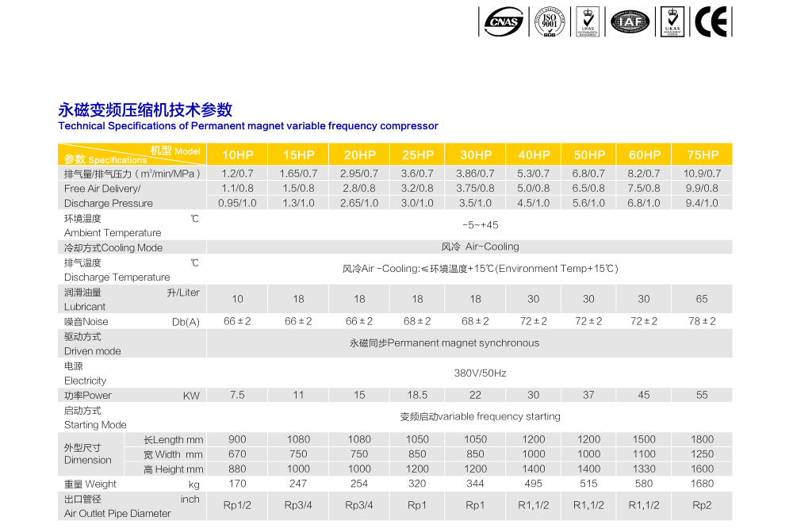The image size is (793, 532).
Task: Click the CE mark logo
Action: 711,21
